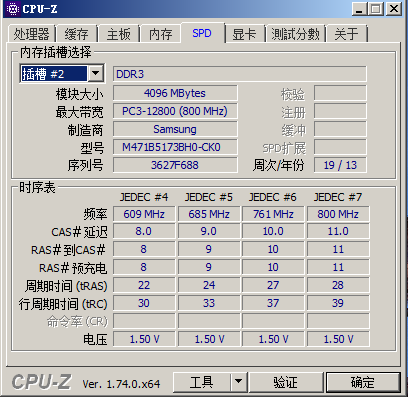Expand the memory slot dropdown arrow
408x397 pixels.
(x=96, y=73)
